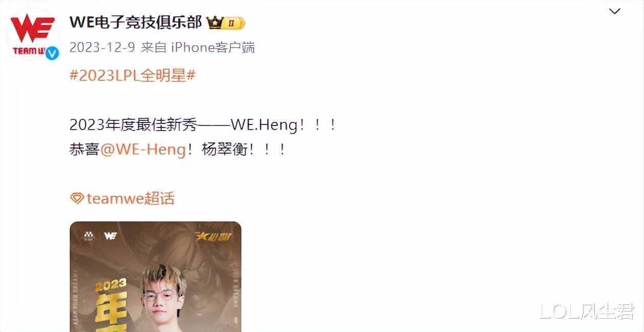Click the gold crown membership badge

tap(226, 23)
